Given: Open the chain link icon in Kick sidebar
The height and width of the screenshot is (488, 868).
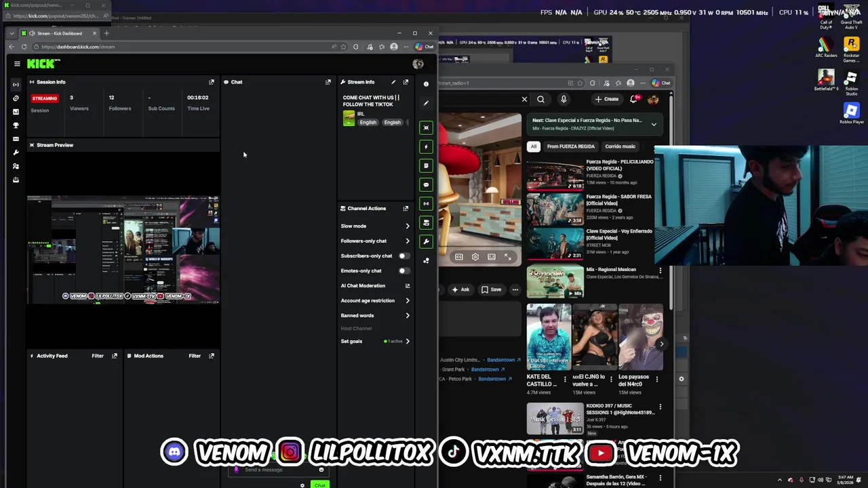Looking at the screenshot, I should 16,98.
